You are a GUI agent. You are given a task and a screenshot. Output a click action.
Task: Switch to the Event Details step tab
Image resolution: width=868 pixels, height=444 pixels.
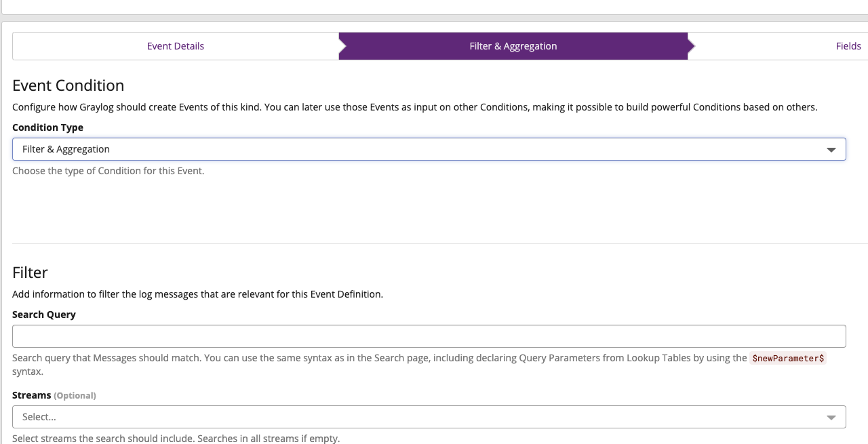(176, 46)
